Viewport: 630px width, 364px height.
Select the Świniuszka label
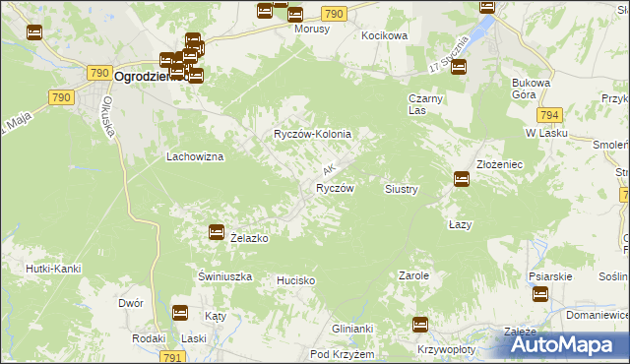click(225, 276)
